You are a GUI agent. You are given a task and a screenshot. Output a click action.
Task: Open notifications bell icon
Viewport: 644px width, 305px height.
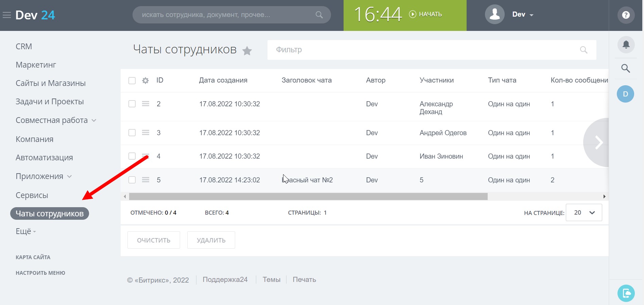(626, 44)
